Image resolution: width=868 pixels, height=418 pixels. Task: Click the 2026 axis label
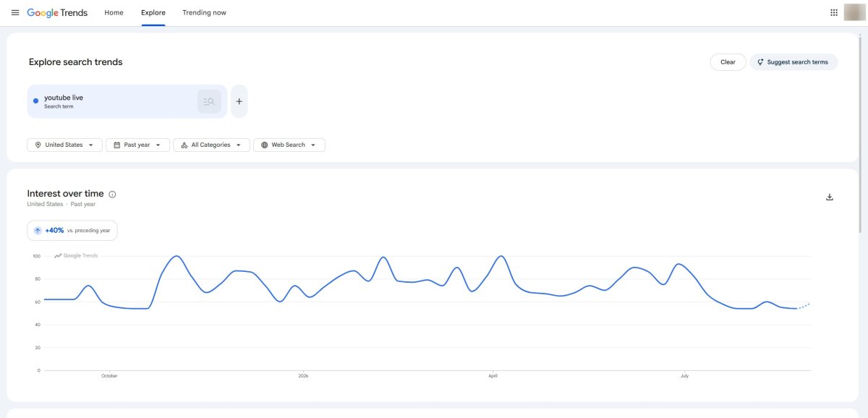pos(303,376)
